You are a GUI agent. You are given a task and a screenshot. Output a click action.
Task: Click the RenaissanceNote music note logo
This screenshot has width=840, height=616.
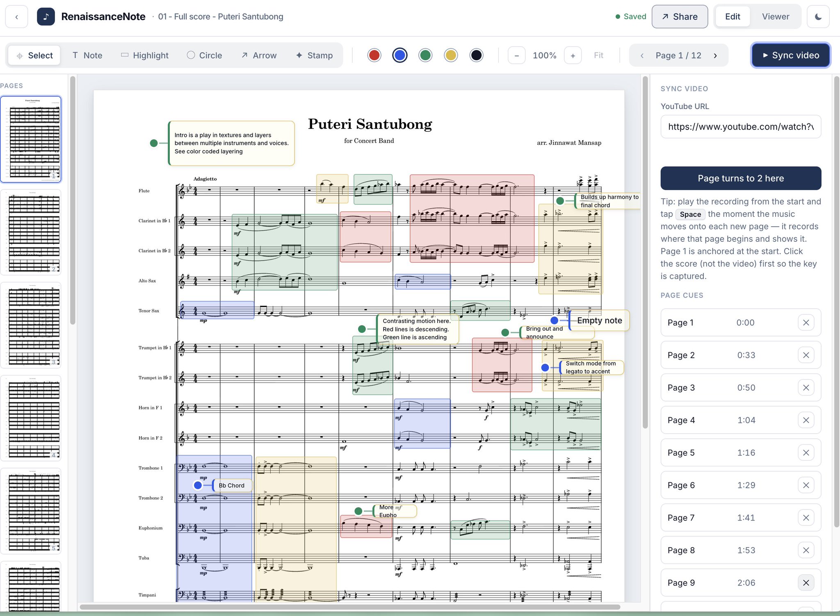[x=46, y=17]
